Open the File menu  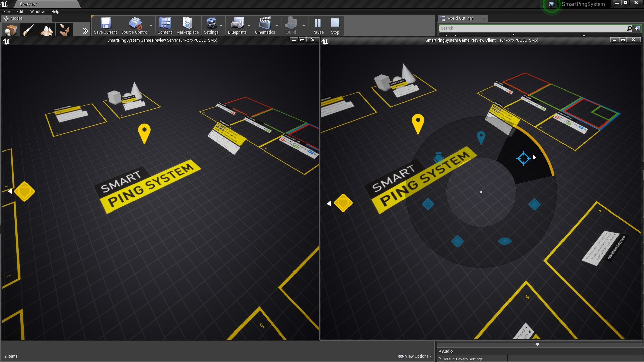click(6, 11)
